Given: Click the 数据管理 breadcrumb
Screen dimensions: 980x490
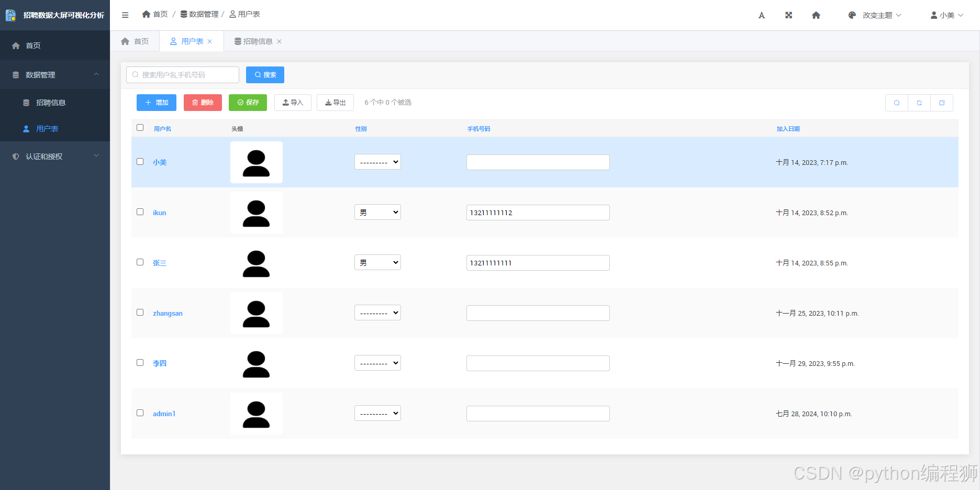Looking at the screenshot, I should tap(199, 14).
